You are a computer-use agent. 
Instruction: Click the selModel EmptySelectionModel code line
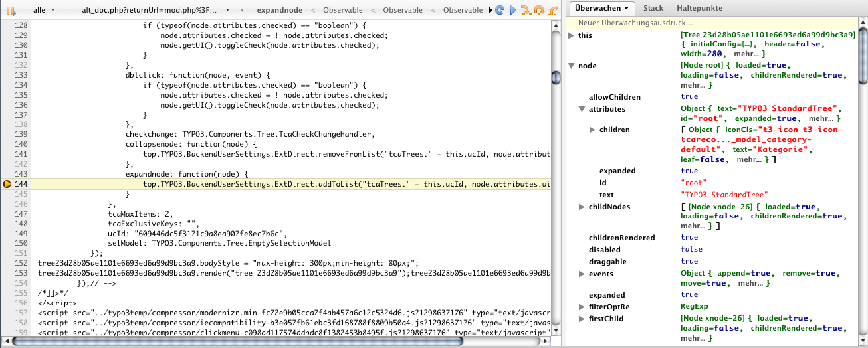[219, 243]
